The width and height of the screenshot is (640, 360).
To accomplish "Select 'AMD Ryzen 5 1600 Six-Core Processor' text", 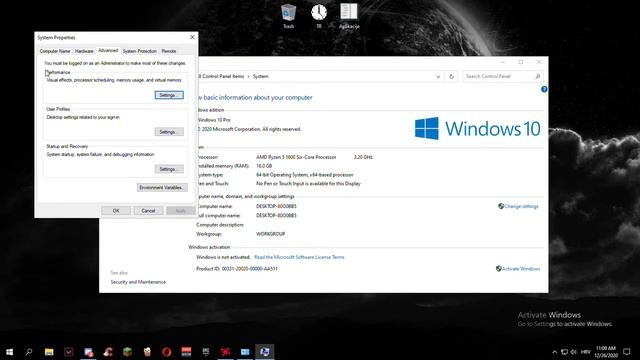I will (x=296, y=157).
